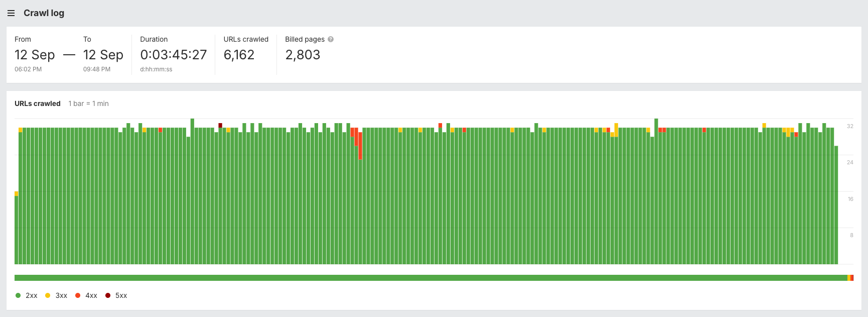Toggle the 5xx series legend label

(121, 295)
